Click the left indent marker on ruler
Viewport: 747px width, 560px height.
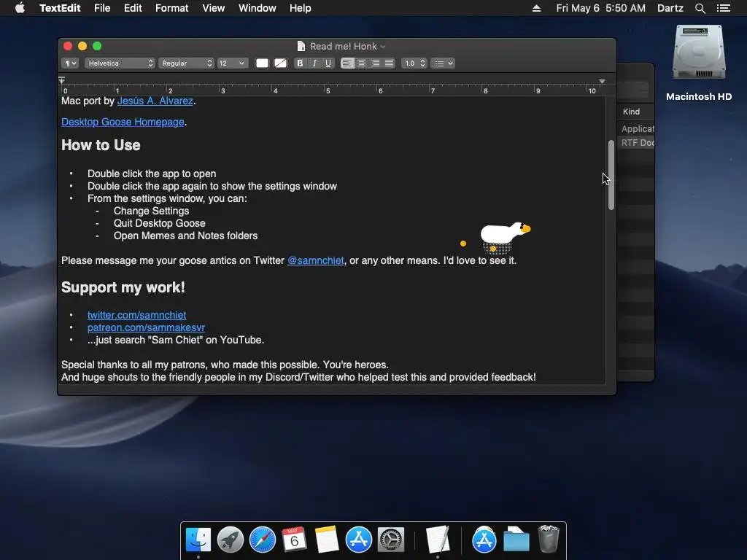(62, 80)
